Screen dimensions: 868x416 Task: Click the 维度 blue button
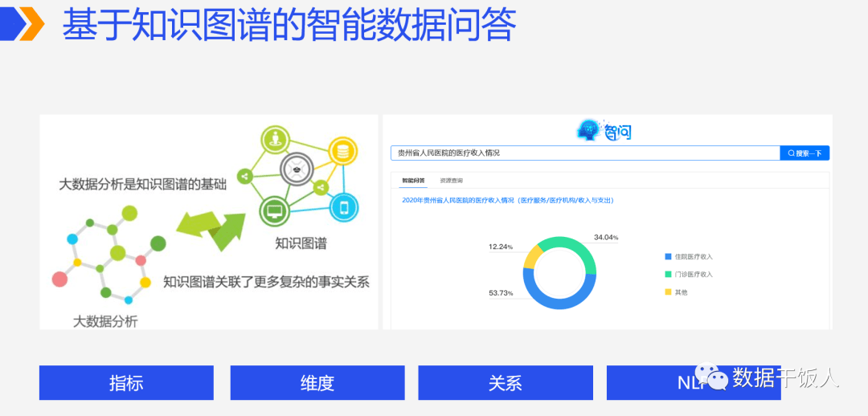point(317,383)
